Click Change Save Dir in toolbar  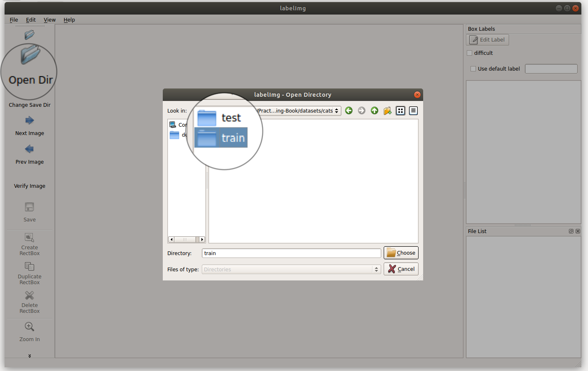coord(29,105)
